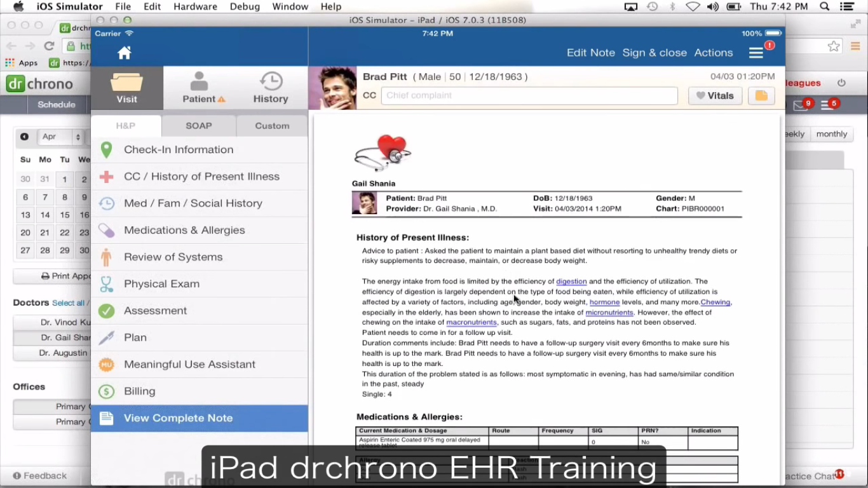Tap Brad Pitt's profile photo in header
This screenshot has height=488, width=868.
[x=332, y=88]
